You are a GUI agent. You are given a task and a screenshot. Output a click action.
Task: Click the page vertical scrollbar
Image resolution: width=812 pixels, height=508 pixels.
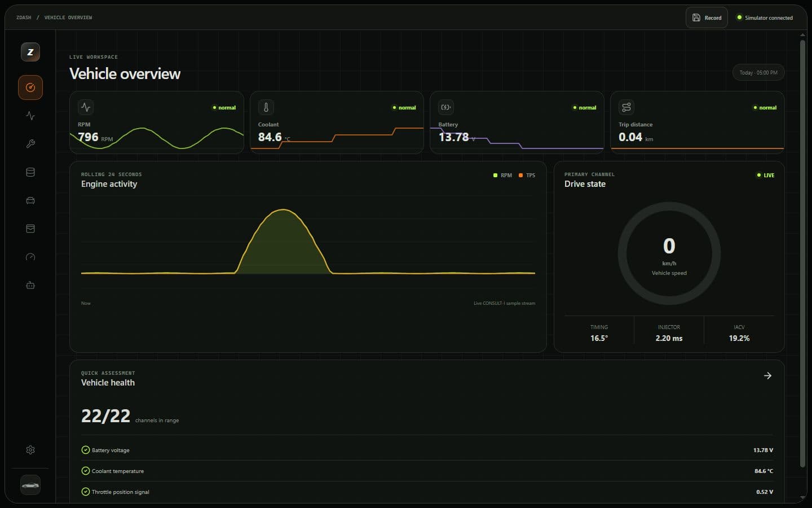point(802,253)
